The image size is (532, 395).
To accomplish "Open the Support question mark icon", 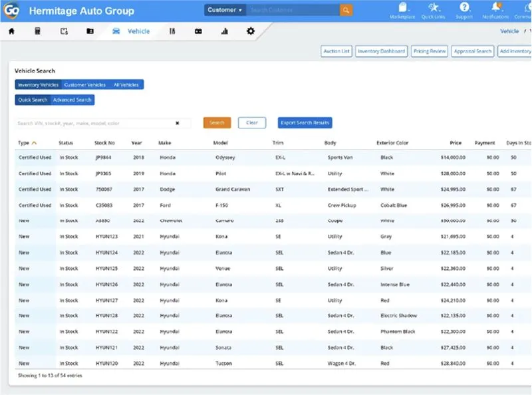I will [464, 7].
